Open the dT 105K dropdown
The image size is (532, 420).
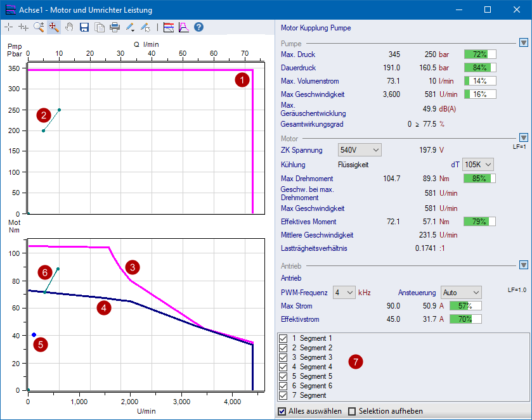(x=477, y=164)
